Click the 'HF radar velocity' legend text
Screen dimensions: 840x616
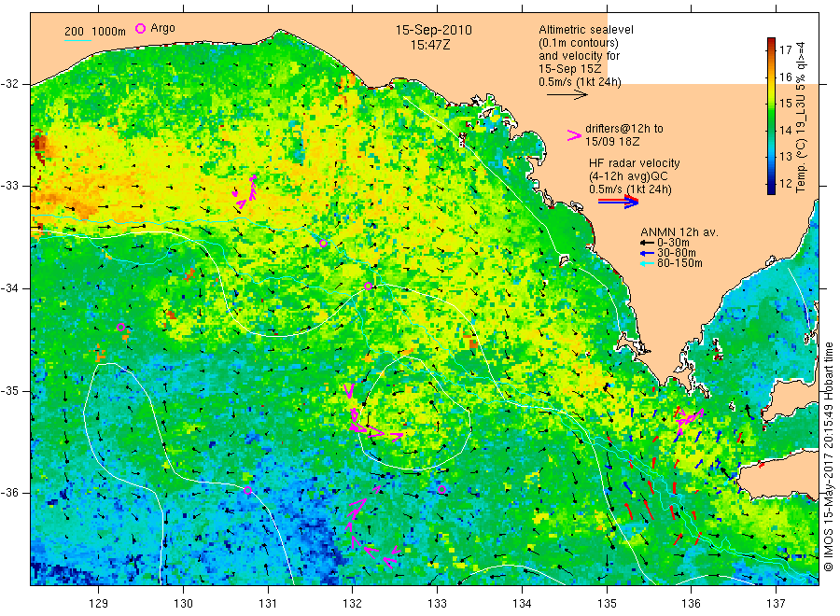635,162
